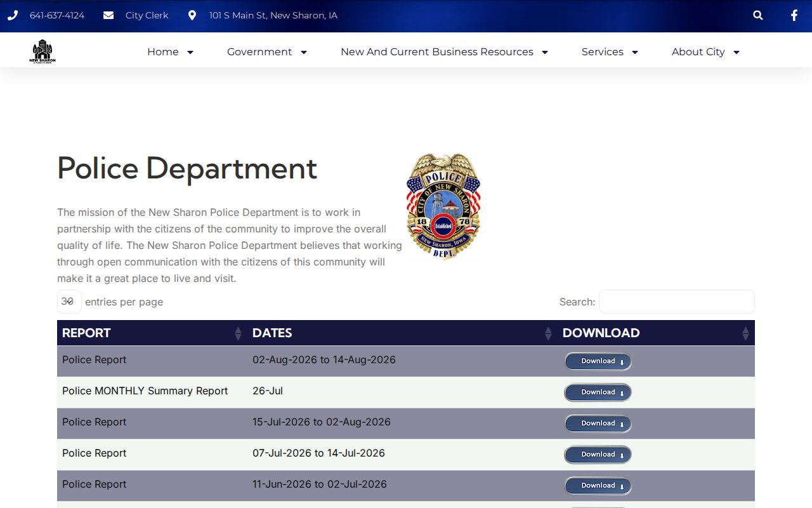The width and height of the screenshot is (812, 508).
Task: Click the New Sharon city logo
Action: [x=43, y=51]
